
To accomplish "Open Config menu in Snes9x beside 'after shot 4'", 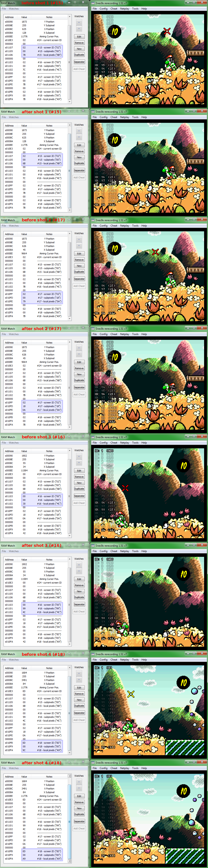I will click(104, 768).
